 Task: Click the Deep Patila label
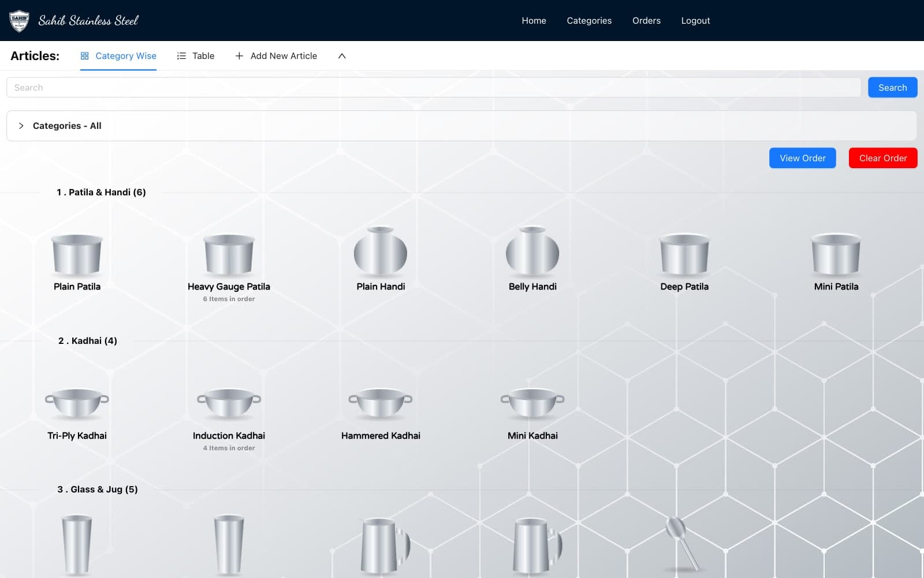pyautogui.click(x=684, y=287)
